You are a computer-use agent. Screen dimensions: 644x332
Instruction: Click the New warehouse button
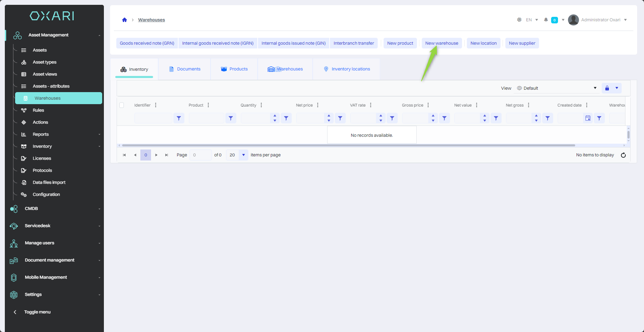coord(441,43)
